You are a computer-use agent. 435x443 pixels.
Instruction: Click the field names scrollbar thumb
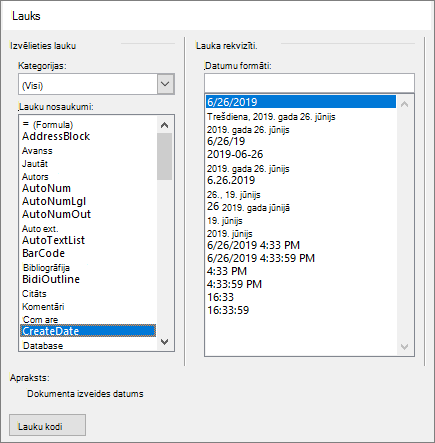[164, 157]
